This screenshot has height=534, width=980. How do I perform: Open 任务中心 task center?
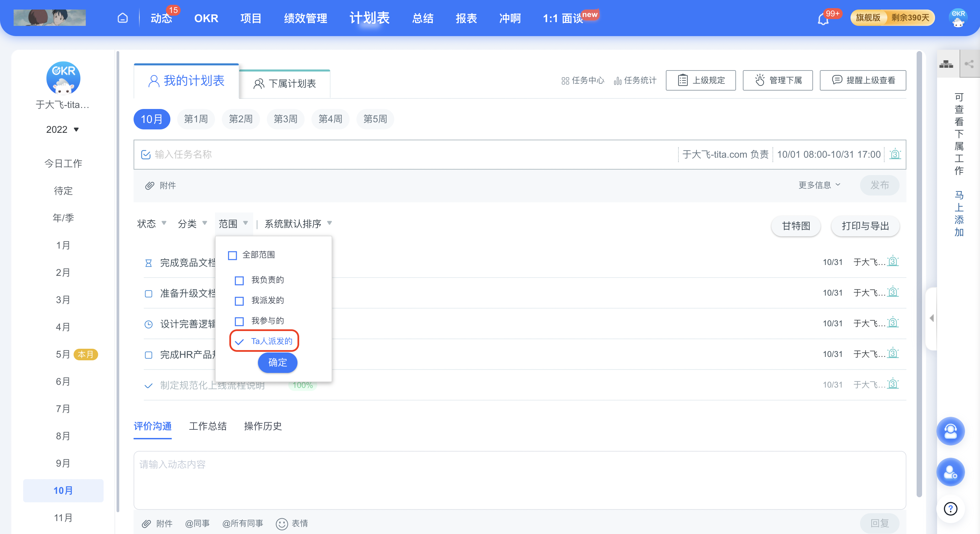point(582,80)
